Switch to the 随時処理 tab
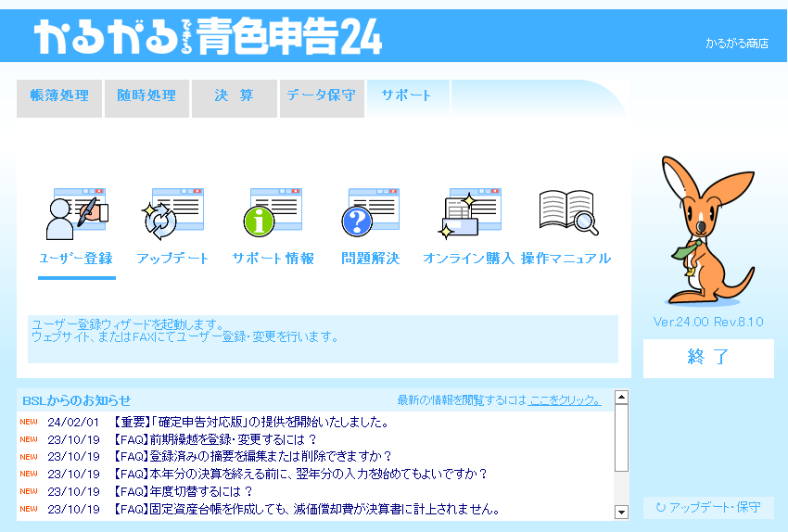The image size is (788, 532). pos(146,98)
